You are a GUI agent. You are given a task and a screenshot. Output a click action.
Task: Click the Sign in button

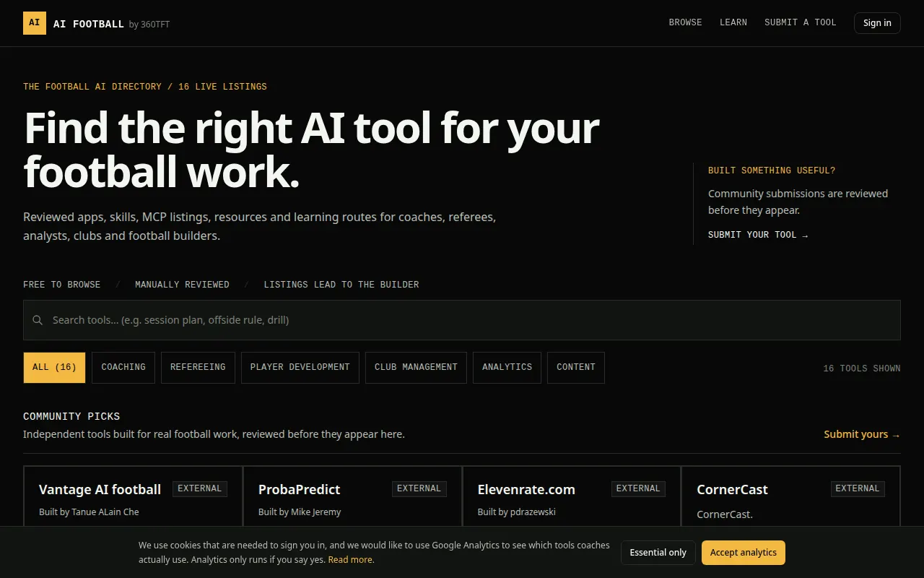pyautogui.click(x=877, y=23)
